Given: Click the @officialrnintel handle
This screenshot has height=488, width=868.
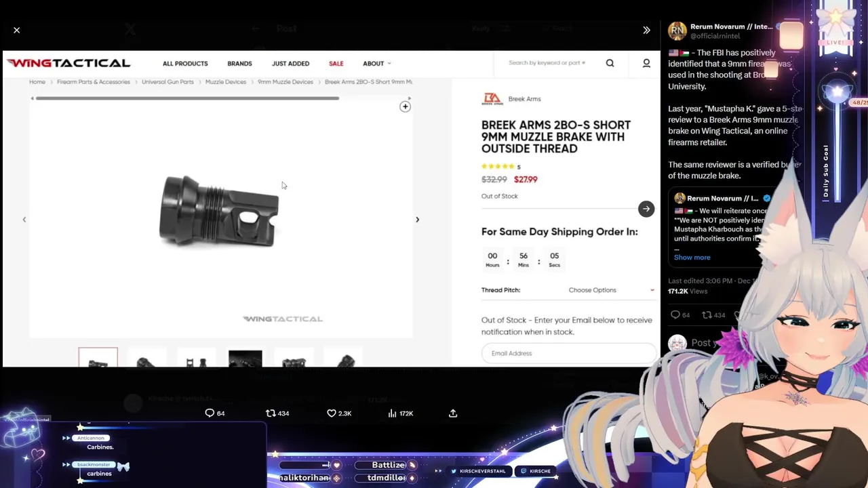Looking at the screenshot, I should click(x=715, y=37).
